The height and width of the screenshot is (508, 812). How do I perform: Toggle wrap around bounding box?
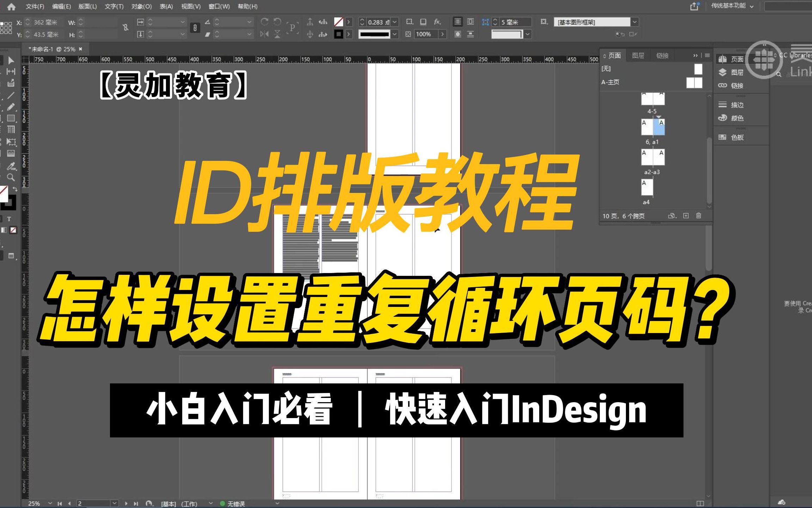coord(470,22)
